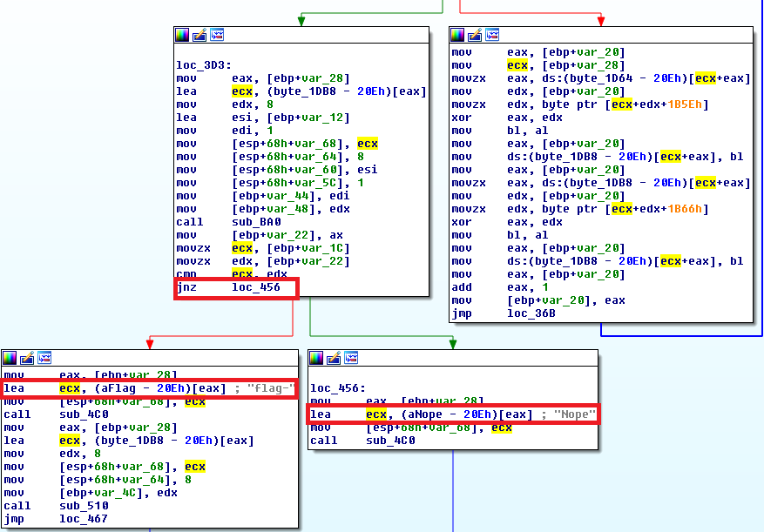
Task: Click the edit pencil icon on flag node
Action: (x=28, y=358)
